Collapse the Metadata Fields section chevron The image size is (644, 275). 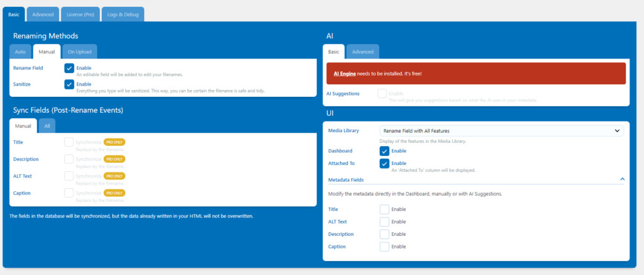tap(622, 179)
